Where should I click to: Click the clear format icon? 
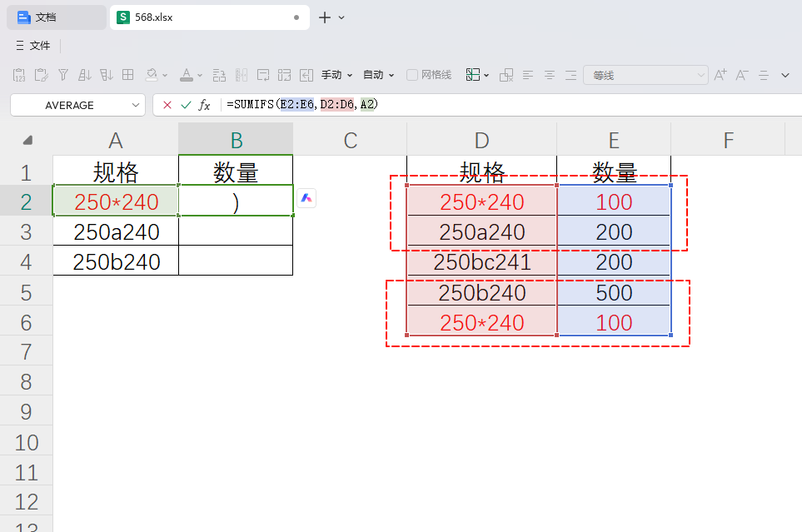click(x=506, y=75)
